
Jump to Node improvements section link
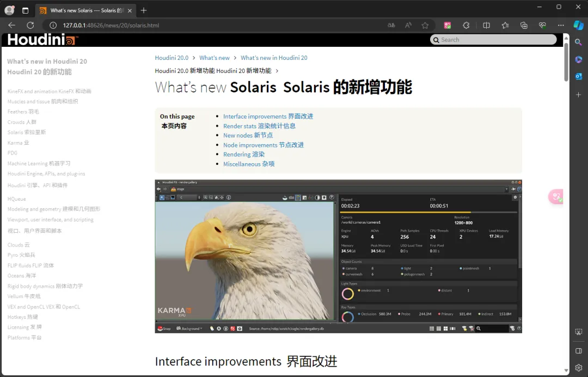(264, 145)
